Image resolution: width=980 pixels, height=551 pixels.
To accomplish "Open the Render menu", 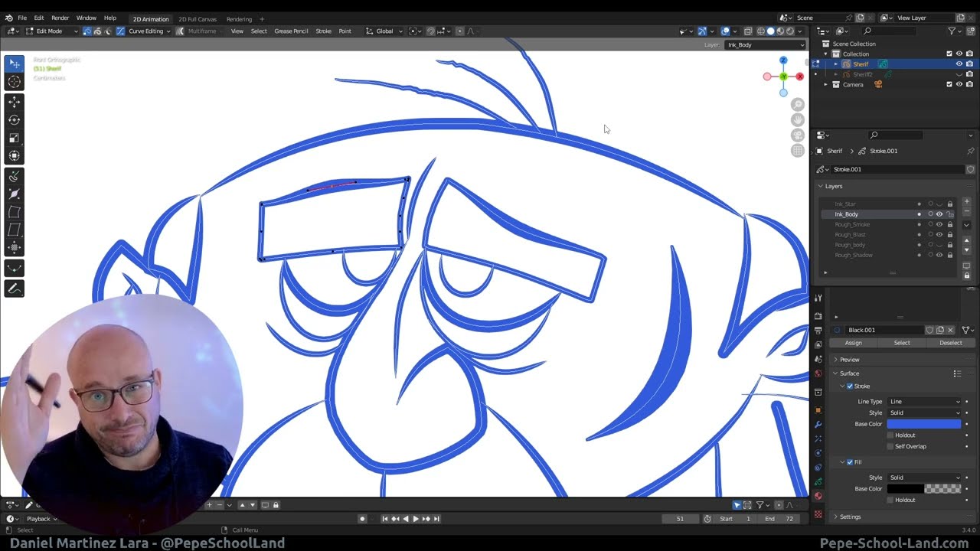I will pyautogui.click(x=60, y=18).
